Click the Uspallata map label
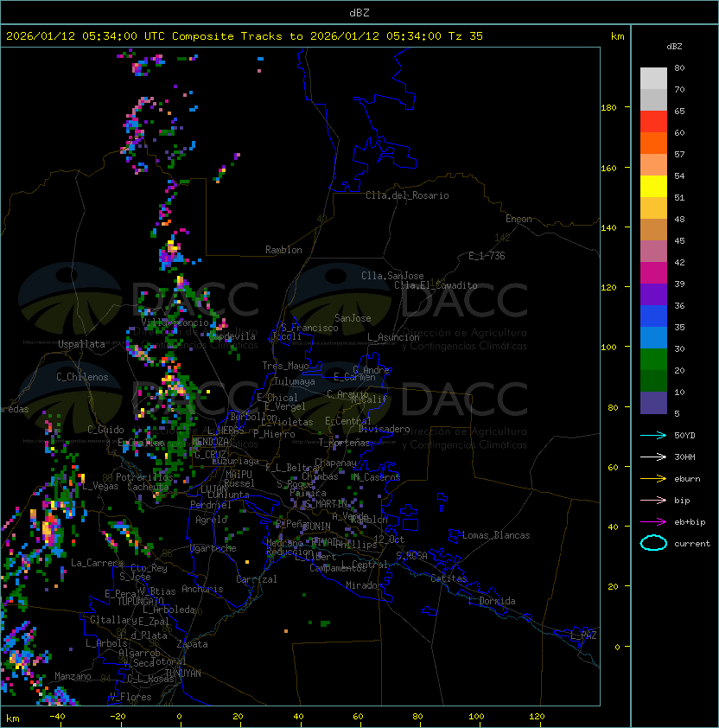This screenshot has width=719, height=728. click(x=81, y=344)
